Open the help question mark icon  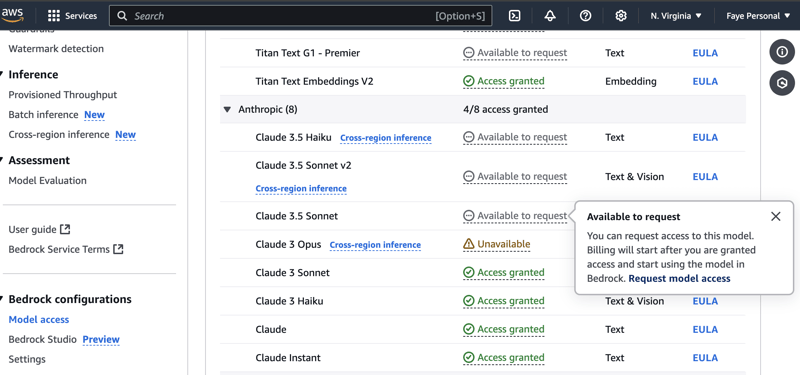585,16
